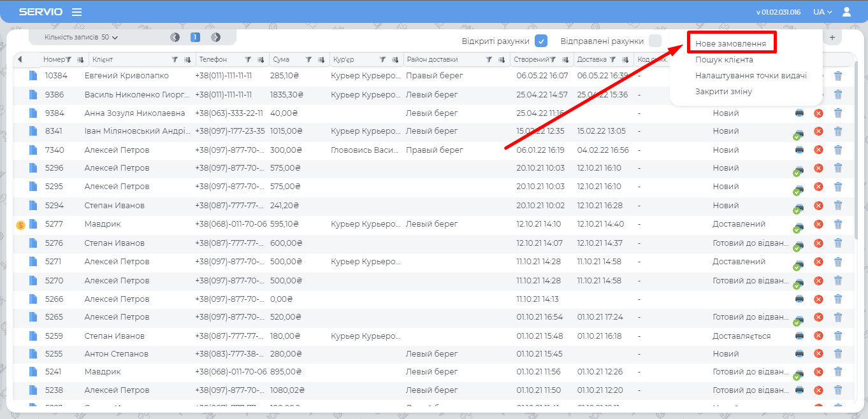
Task: Select Закрити зміну in the menu
Action: pos(723,92)
